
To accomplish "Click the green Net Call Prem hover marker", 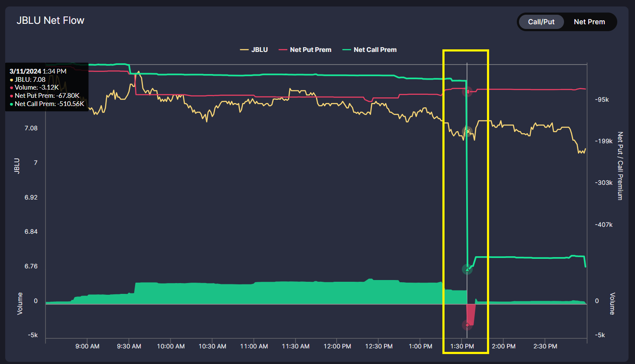I will pyautogui.click(x=467, y=269).
